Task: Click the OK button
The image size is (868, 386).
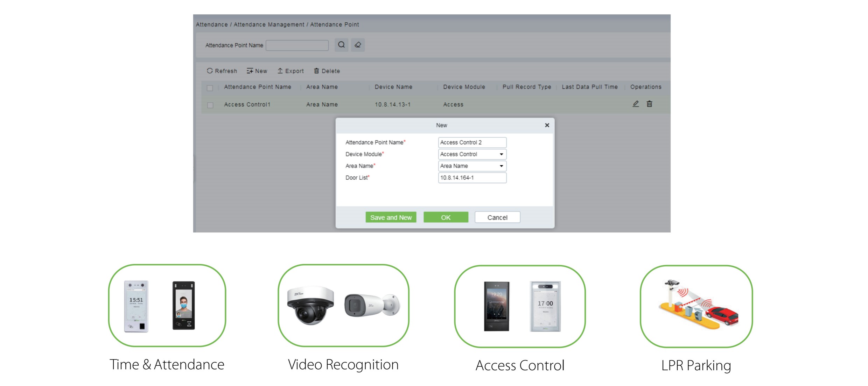Action: (446, 217)
